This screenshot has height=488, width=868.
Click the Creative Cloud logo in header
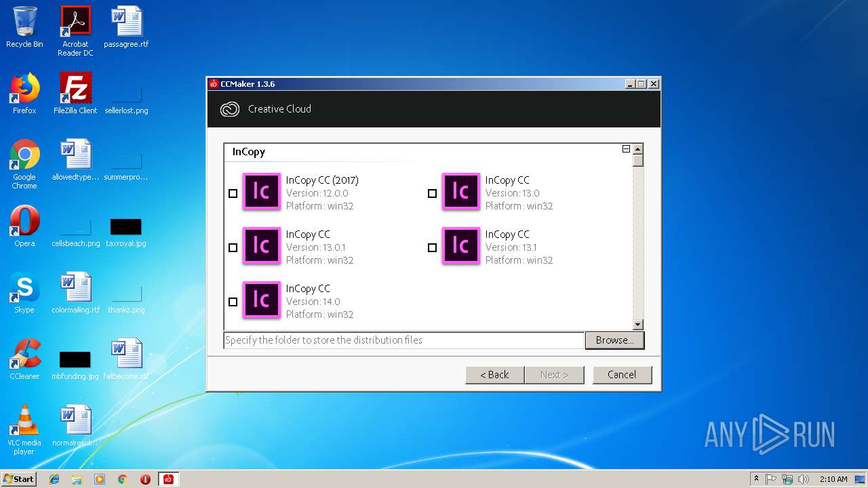point(230,109)
